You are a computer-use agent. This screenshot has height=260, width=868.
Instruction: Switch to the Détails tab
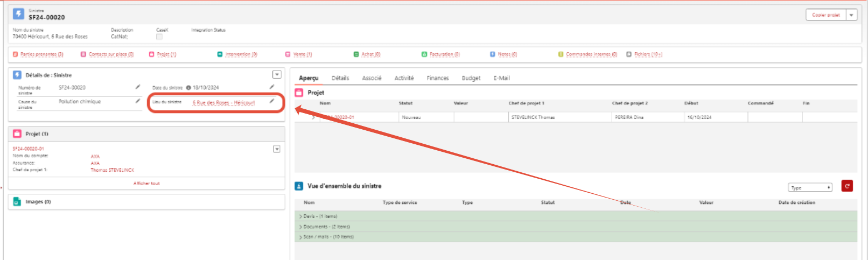[x=340, y=78]
